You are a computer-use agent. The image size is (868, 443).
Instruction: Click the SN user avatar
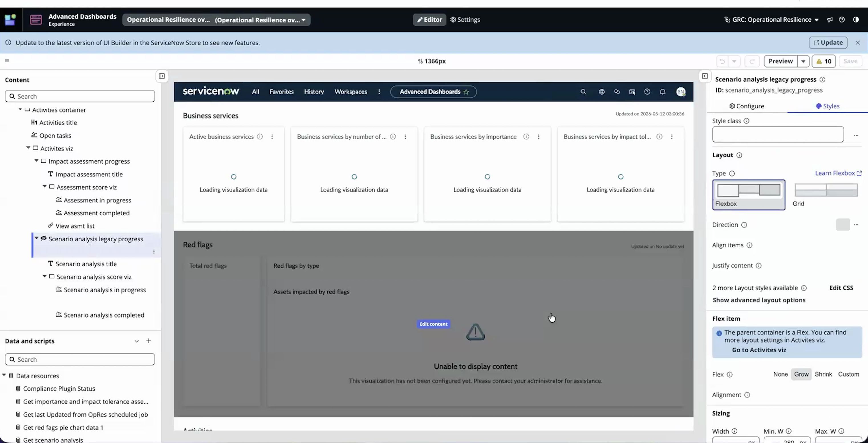tap(681, 92)
